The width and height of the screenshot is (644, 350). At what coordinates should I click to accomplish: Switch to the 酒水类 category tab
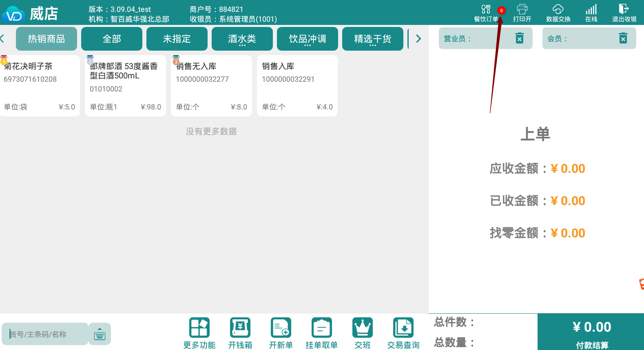tap(242, 39)
